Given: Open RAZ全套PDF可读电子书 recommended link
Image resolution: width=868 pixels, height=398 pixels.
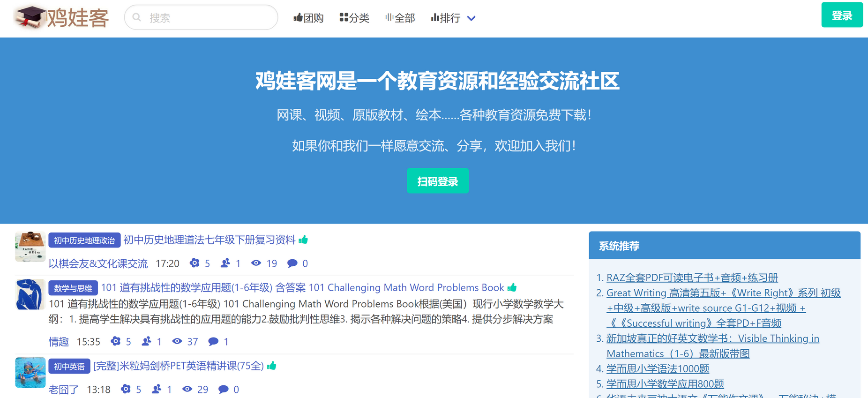Looking at the screenshot, I should click(x=692, y=278).
